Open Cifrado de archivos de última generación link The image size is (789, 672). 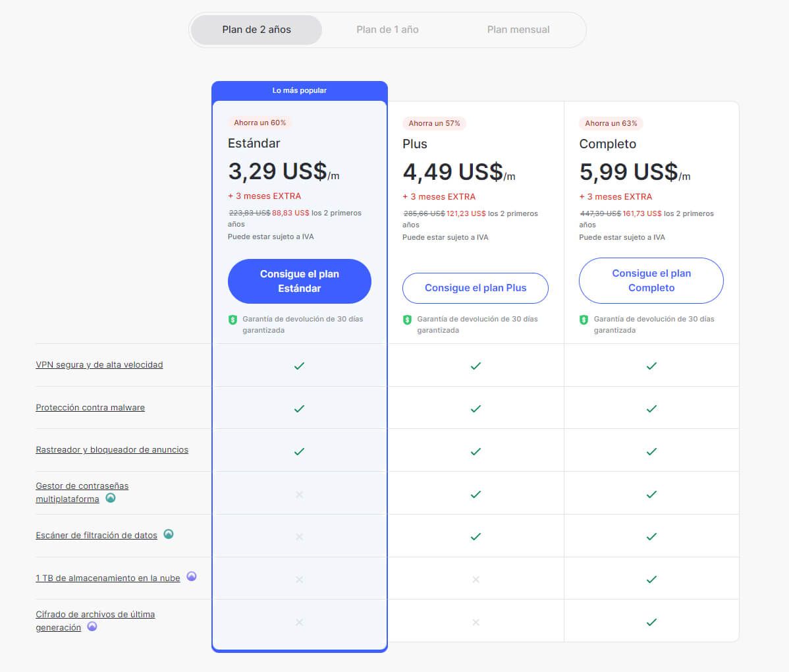pos(95,621)
